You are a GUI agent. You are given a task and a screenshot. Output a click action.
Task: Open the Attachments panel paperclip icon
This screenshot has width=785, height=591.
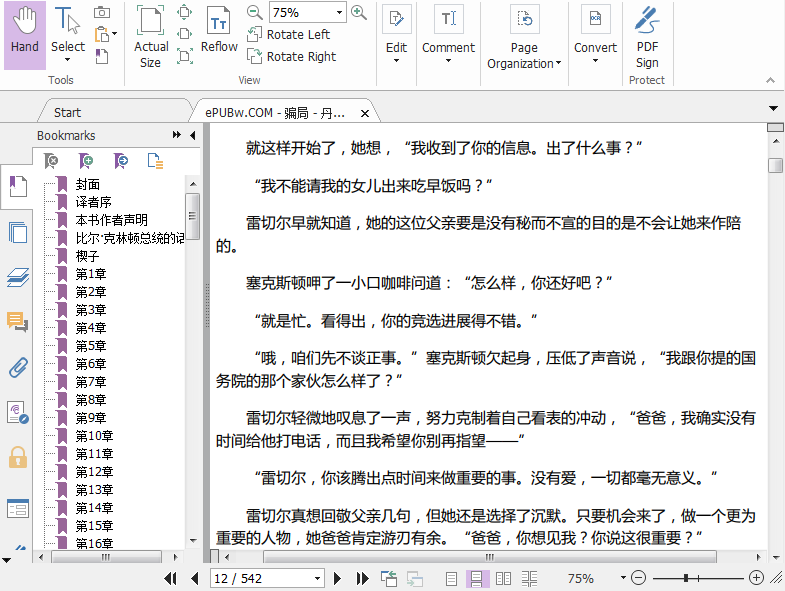[x=17, y=368]
